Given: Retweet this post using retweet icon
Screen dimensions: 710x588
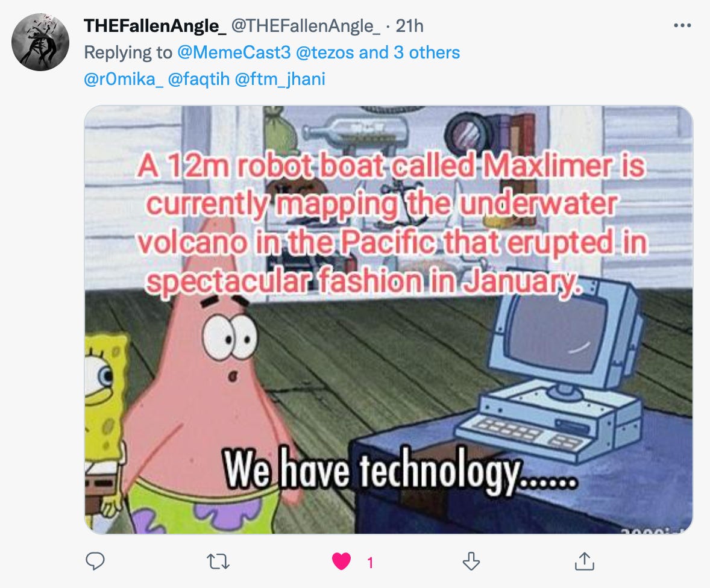Looking at the screenshot, I should tap(218, 562).
